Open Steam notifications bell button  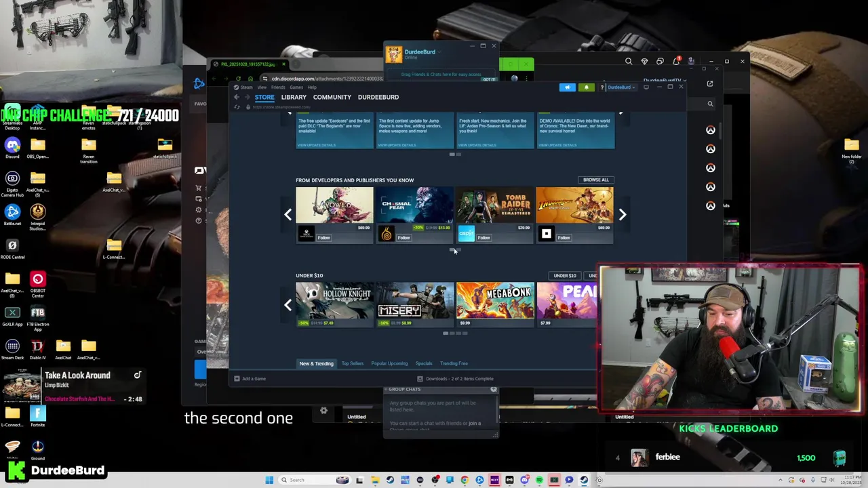tap(587, 87)
